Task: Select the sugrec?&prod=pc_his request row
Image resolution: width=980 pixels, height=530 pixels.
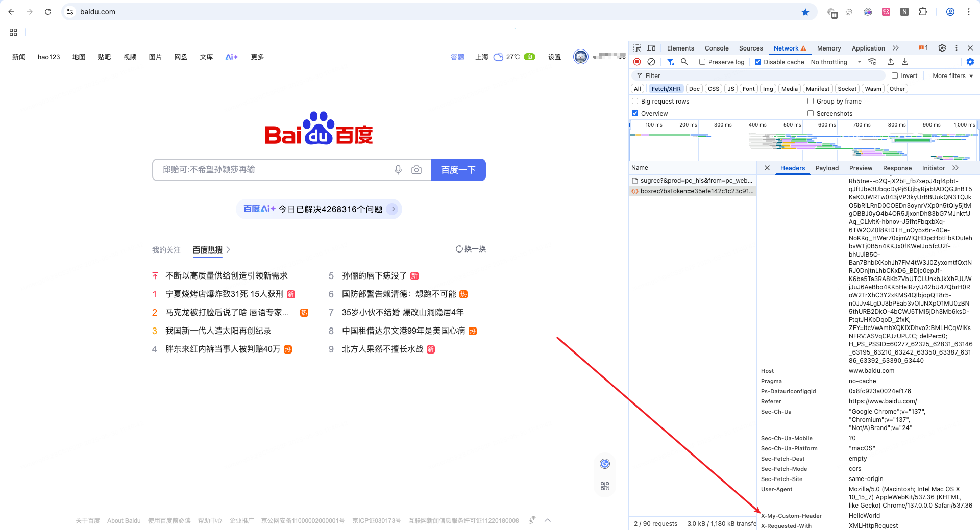Action: point(693,181)
